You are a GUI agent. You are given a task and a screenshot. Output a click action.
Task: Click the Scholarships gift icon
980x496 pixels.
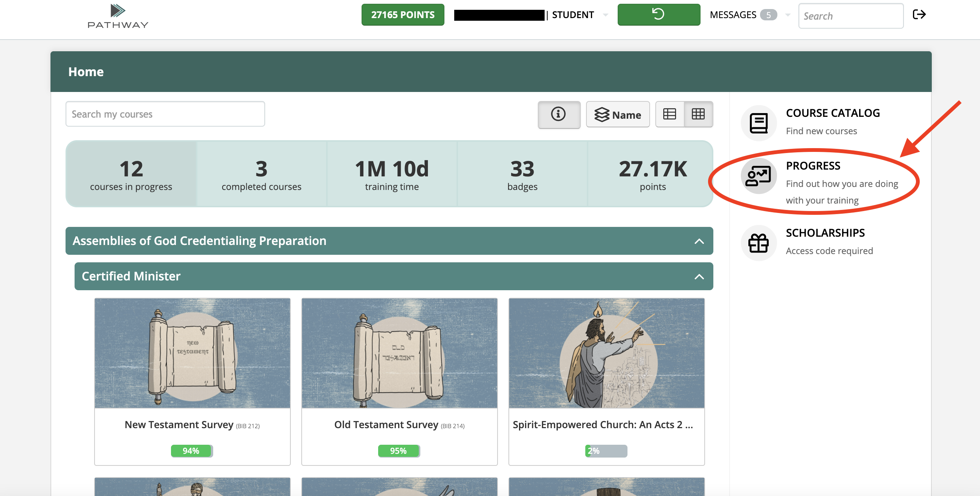pyautogui.click(x=758, y=242)
